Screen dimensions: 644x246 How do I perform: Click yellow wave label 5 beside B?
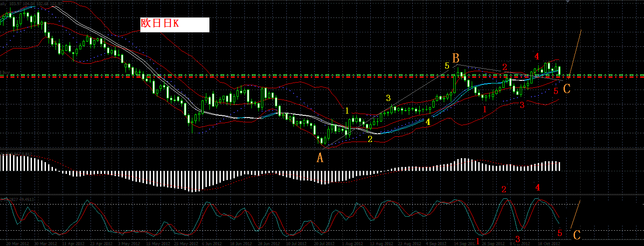447,66
